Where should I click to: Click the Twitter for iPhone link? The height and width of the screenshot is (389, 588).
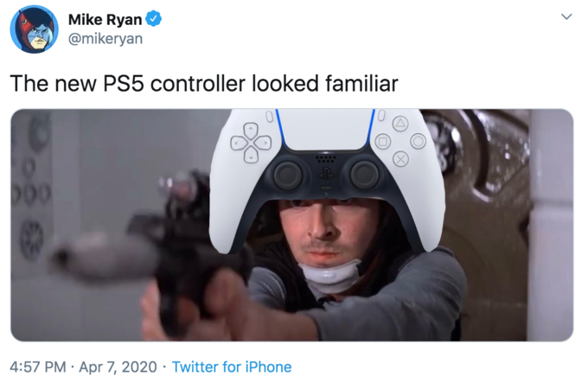[x=232, y=367]
